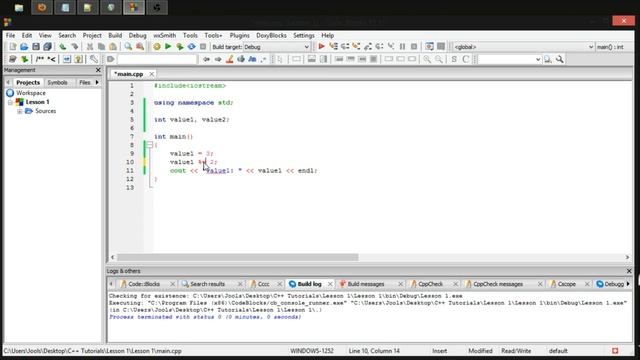Open the Build menu

[115, 36]
